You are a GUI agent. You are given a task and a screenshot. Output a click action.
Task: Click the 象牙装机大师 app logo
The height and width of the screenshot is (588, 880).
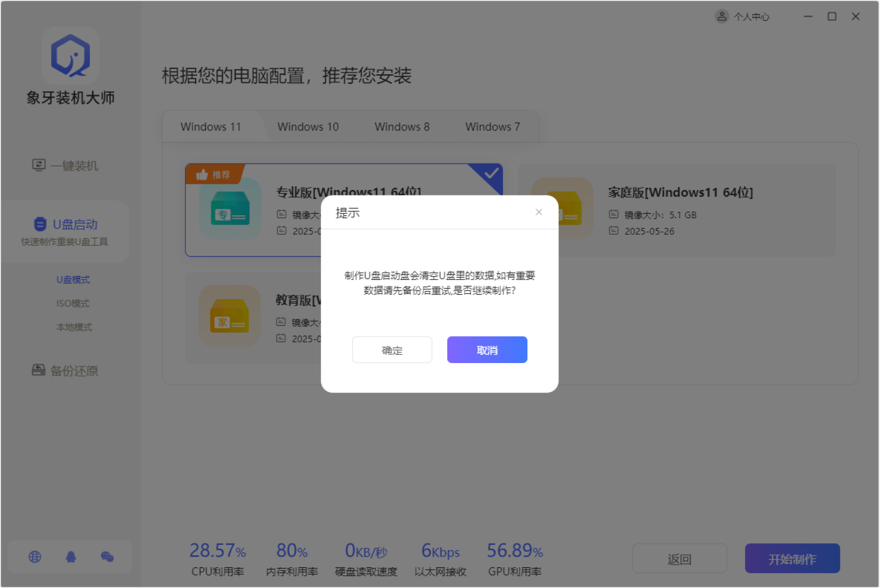click(71, 56)
